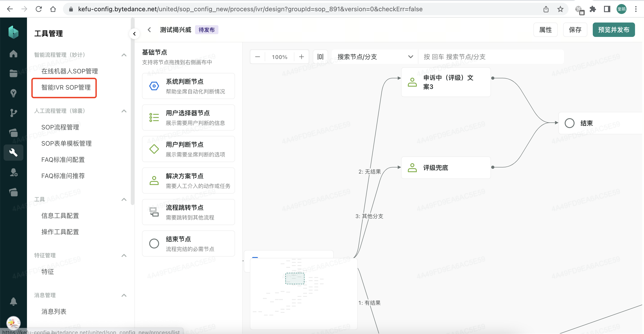
Task: Collapse the 智能流程管理（妙计）section
Action: point(124,55)
